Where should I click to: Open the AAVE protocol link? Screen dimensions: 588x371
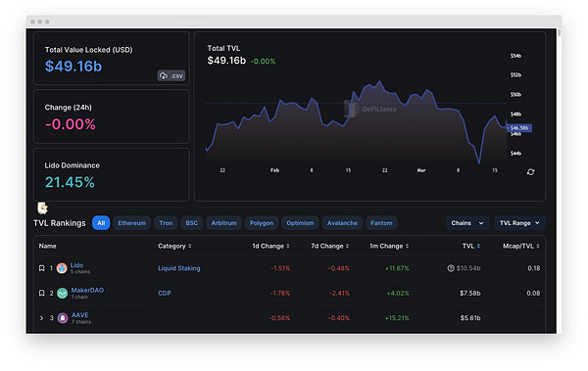80,315
